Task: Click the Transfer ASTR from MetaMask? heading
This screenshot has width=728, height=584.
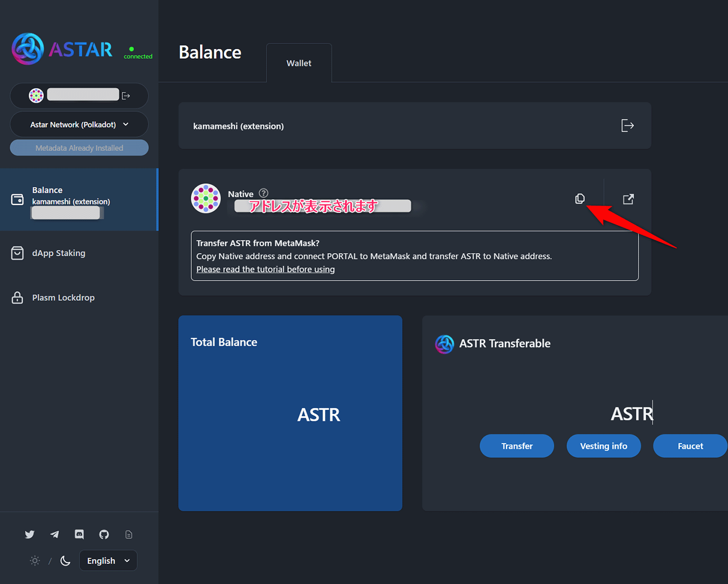Action: 258,243
